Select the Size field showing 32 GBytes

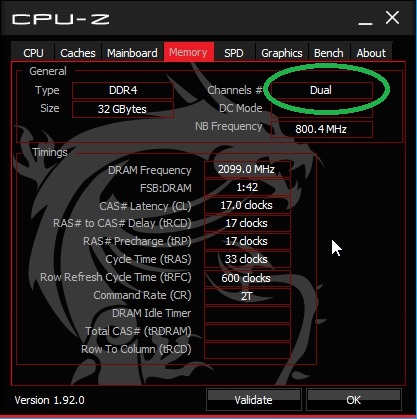click(123, 109)
